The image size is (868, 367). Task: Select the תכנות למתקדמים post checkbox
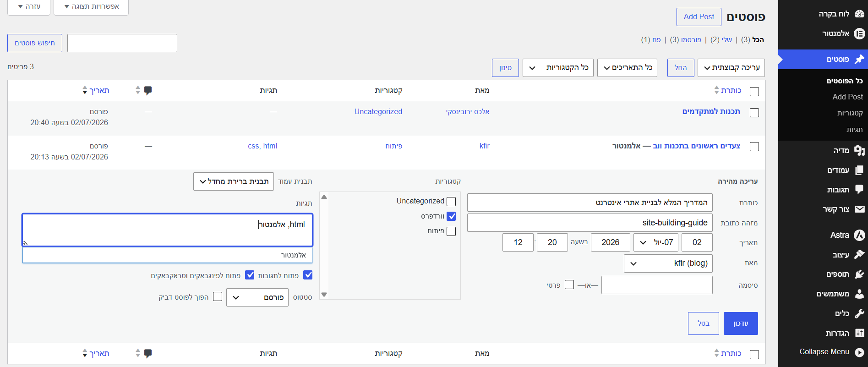[754, 112]
